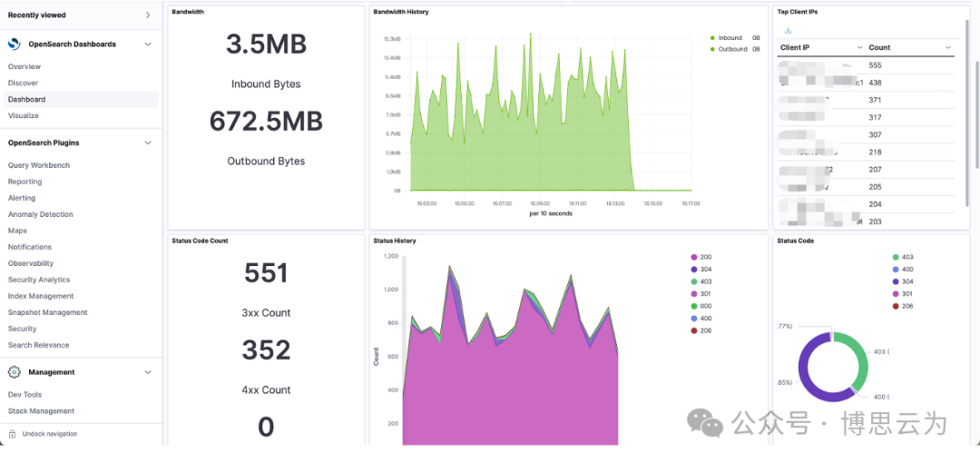Click the Management gear icon
This screenshot has height=463, width=980.
(x=14, y=372)
